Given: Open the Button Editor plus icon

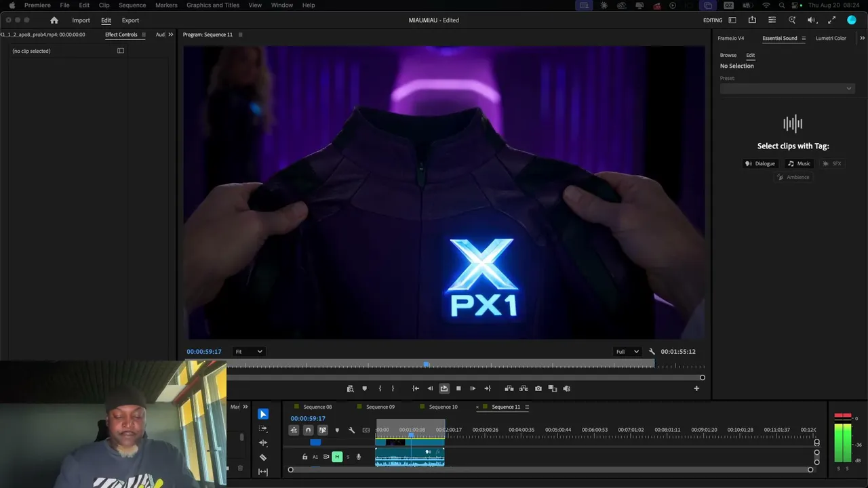Looking at the screenshot, I should 696,388.
